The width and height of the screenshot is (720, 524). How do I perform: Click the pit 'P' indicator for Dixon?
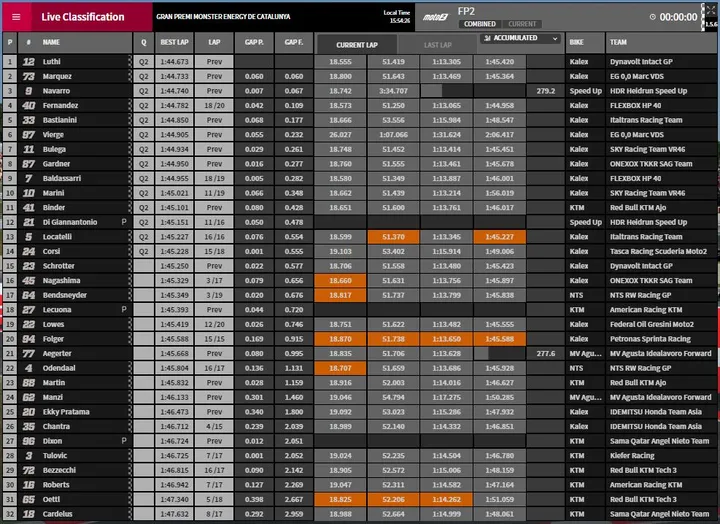[124, 441]
